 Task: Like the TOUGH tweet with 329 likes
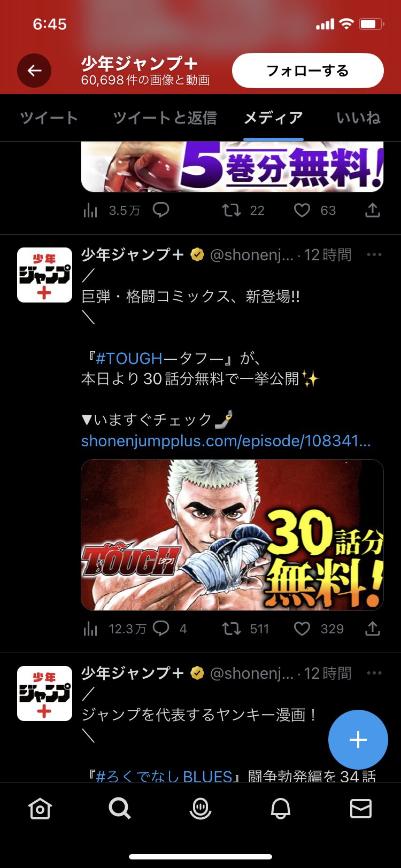tap(302, 629)
